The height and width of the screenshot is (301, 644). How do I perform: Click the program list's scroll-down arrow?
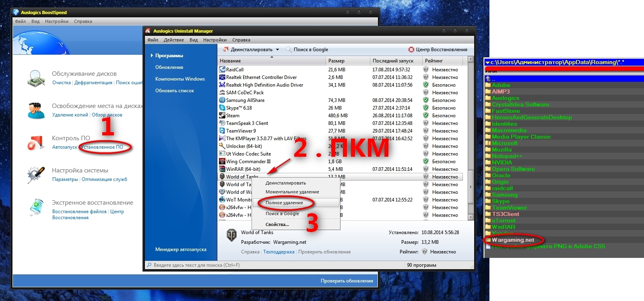pyautogui.click(x=471, y=217)
